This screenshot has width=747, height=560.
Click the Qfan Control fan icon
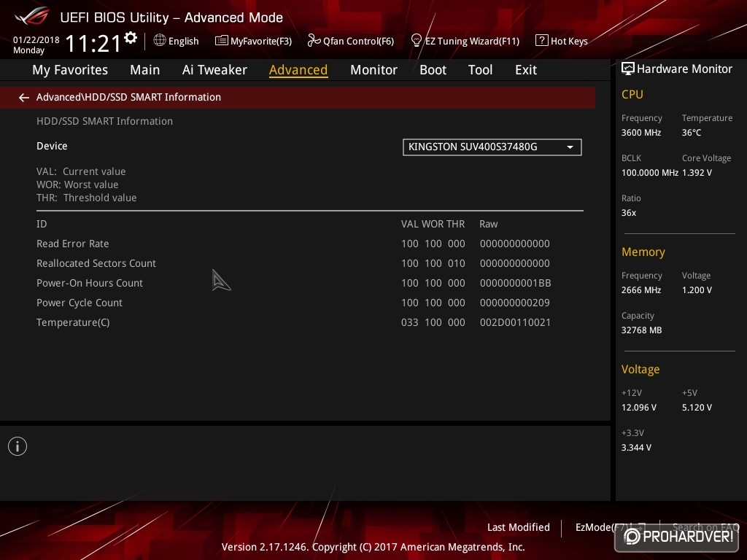pos(314,41)
